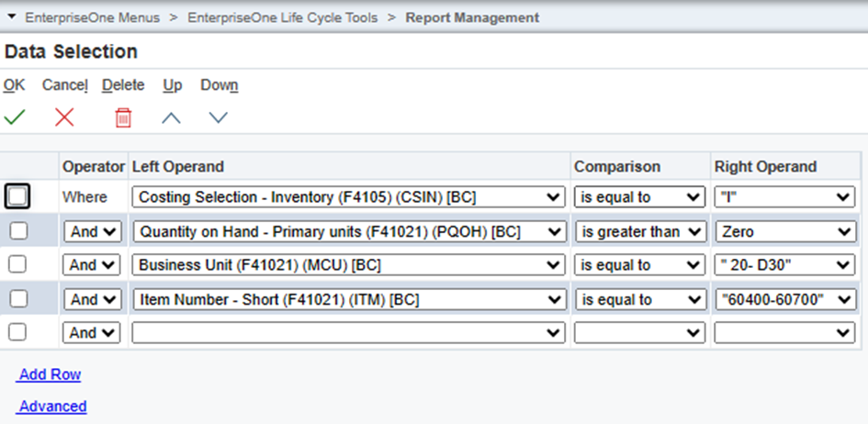Click the green checkmark OK icon
This screenshot has height=424, width=868.
pos(15,117)
